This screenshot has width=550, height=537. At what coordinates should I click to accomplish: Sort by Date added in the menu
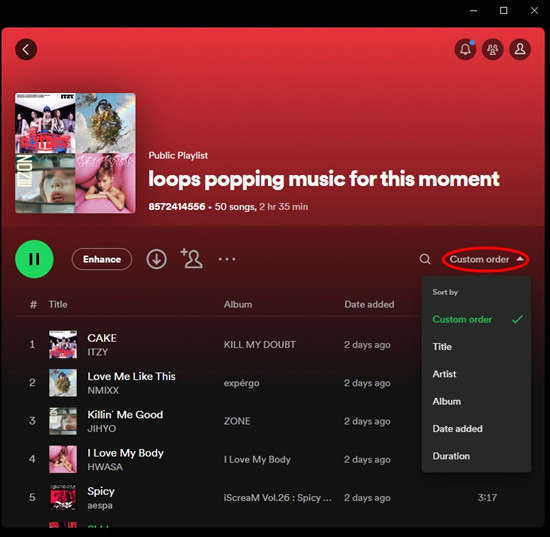pos(477,429)
